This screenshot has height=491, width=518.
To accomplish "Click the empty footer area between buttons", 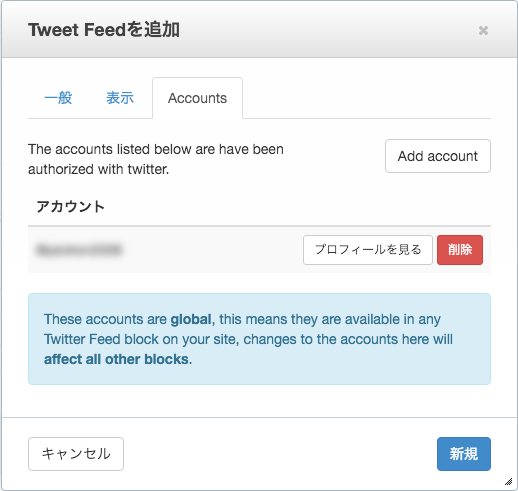I will coord(280,454).
